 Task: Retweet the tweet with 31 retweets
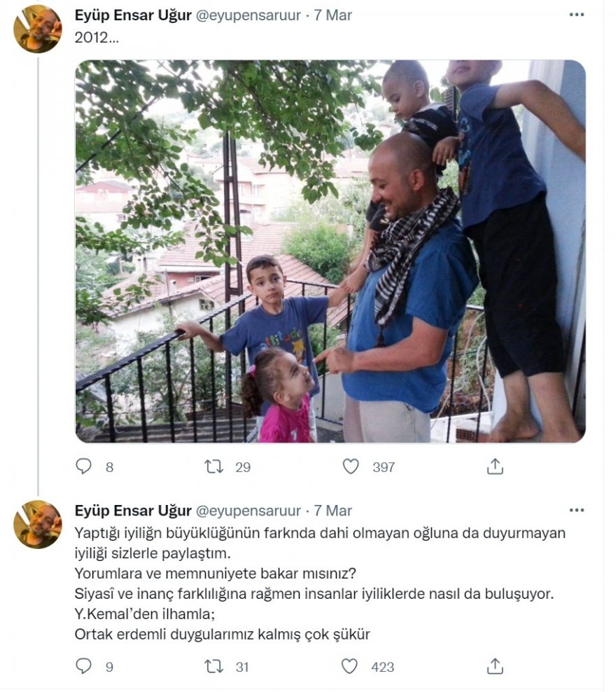coord(214,666)
